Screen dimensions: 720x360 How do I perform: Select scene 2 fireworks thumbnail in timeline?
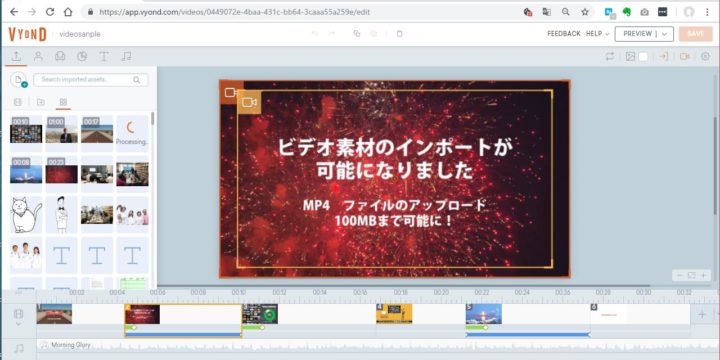pyautogui.click(x=142, y=314)
